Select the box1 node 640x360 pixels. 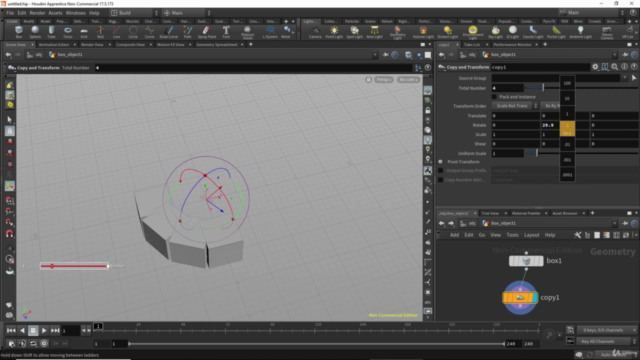coord(526,261)
